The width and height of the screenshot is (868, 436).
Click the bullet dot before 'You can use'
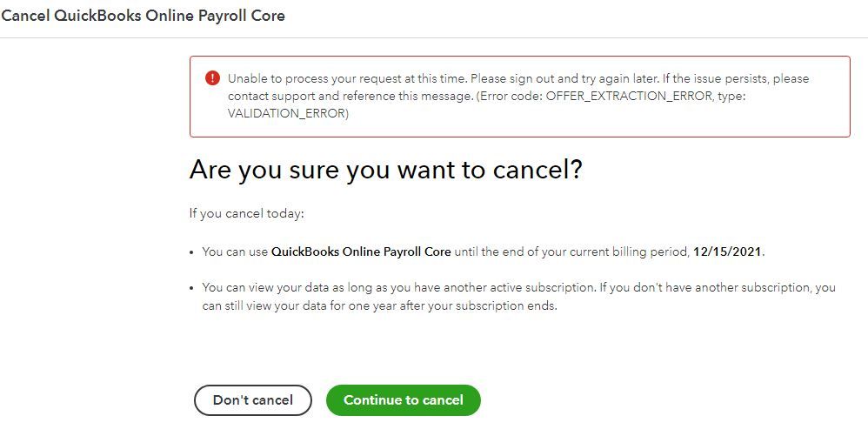(192, 252)
